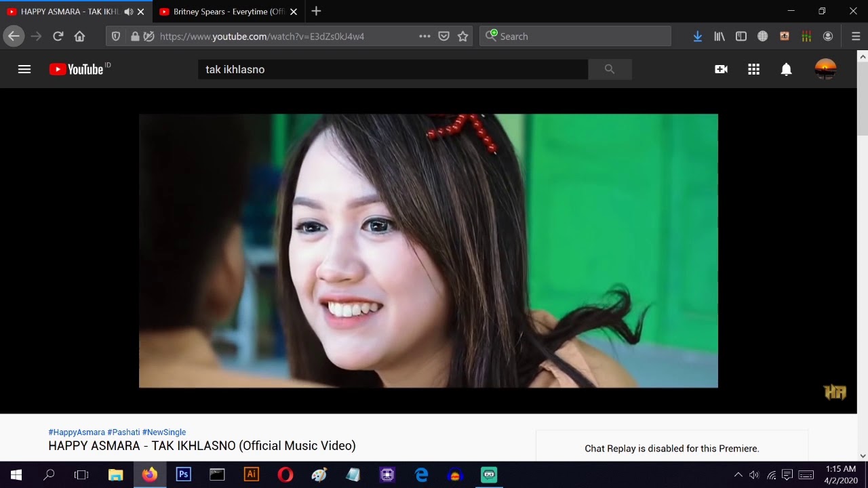The height and width of the screenshot is (488, 868).
Task: Click the YouTube search field with 'tak ikhlasno'
Action: click(393, 69)
